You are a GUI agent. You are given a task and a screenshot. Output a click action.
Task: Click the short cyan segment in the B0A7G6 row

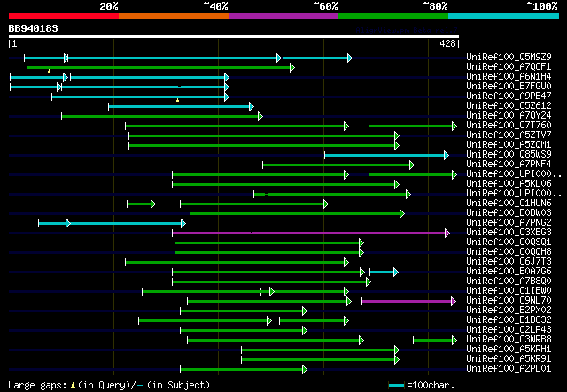click(384, 272)
